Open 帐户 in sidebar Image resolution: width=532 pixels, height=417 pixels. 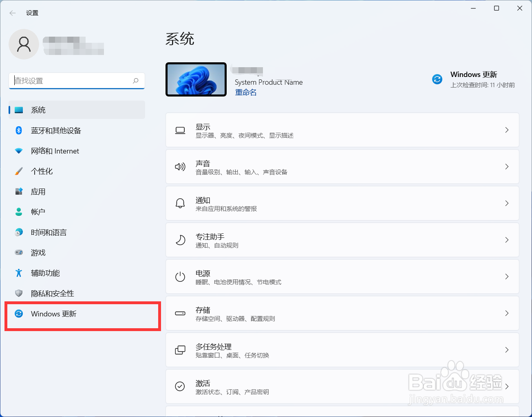[77, 212]
